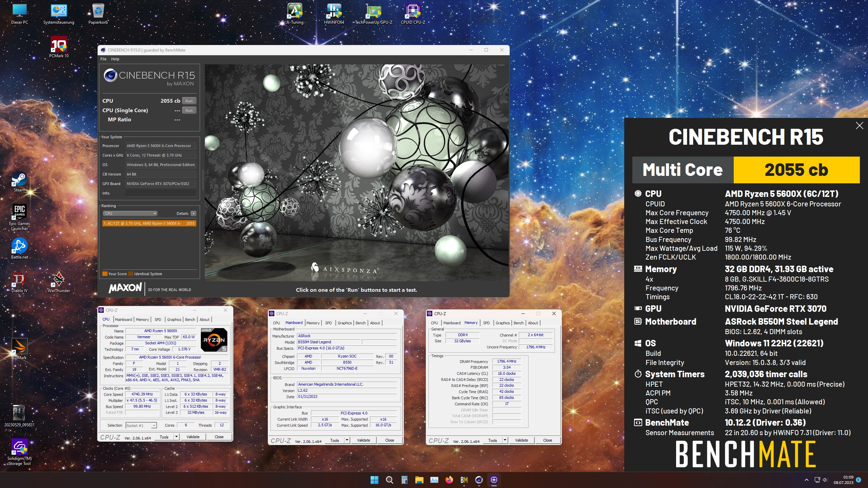Open Bench tab in left CPU-Z window
This screenshot has height=488, width=868.
pyautogui.click(x=190, y=320)
